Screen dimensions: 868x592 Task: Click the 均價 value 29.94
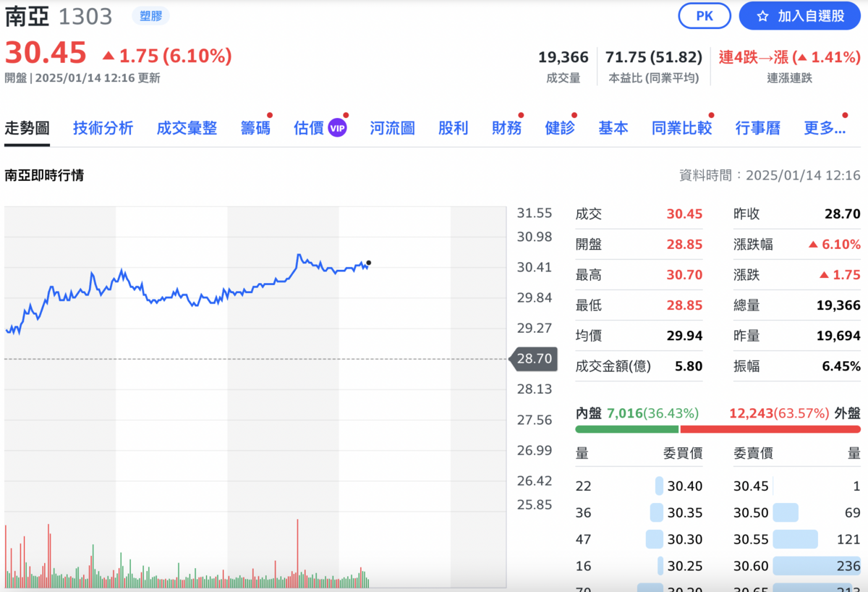[x=684, y=336]
